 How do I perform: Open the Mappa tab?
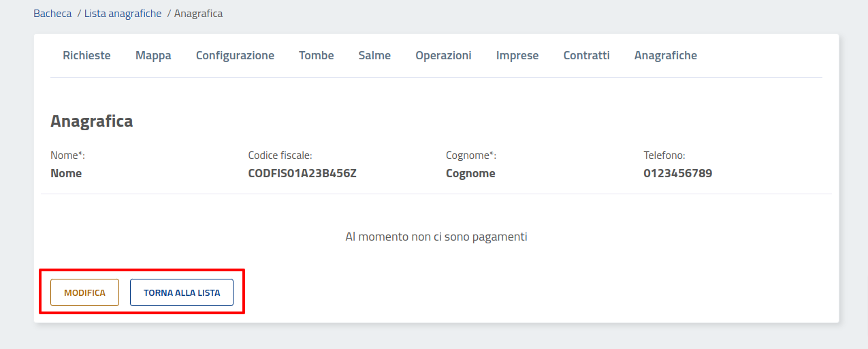coord(153,56)
